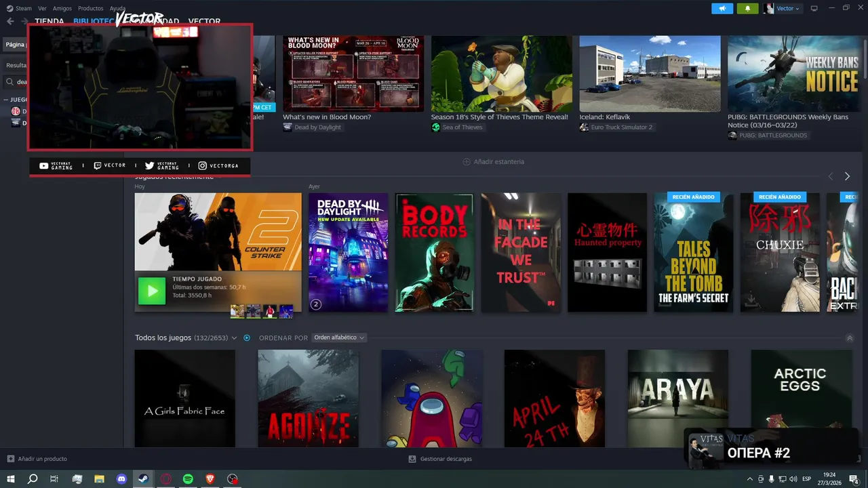Open the Productos menu

[91, 8]
